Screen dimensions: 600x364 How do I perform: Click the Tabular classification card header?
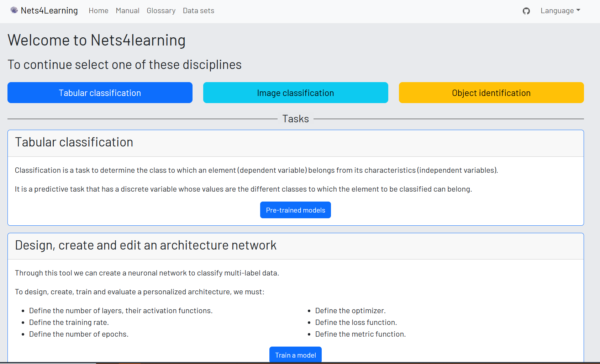click(74, 142)
